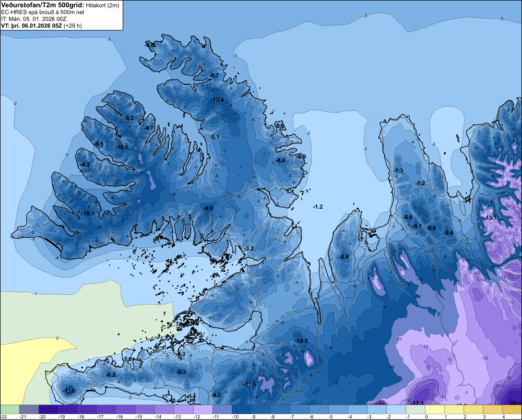Image resolution: width=522 pixels, height=420 pixels.
Task: Click the -7.2 temperature label
Action: click(x=420, y=183)
